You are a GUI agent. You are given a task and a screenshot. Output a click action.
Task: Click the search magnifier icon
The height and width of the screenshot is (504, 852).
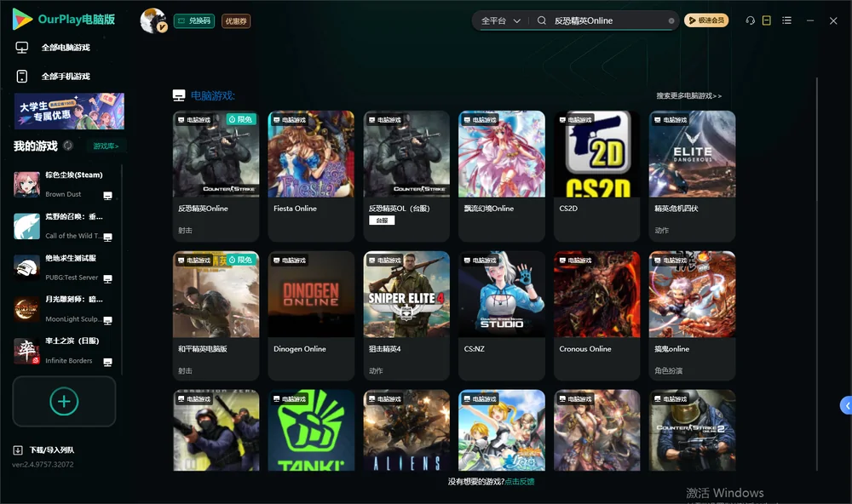[541, 20]
